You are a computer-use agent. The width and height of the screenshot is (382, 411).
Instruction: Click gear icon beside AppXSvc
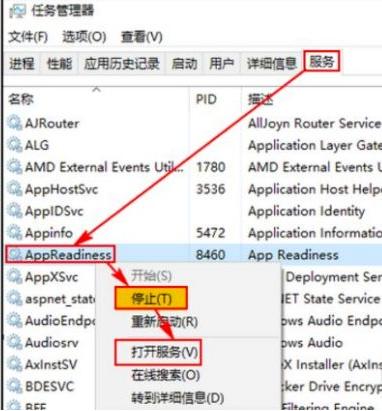point(15,277)
